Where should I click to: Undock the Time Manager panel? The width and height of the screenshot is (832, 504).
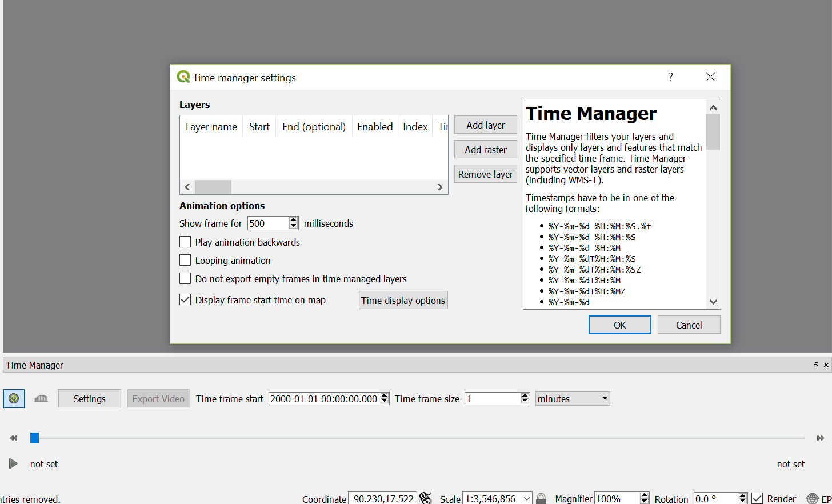click(x=815, y=365)
